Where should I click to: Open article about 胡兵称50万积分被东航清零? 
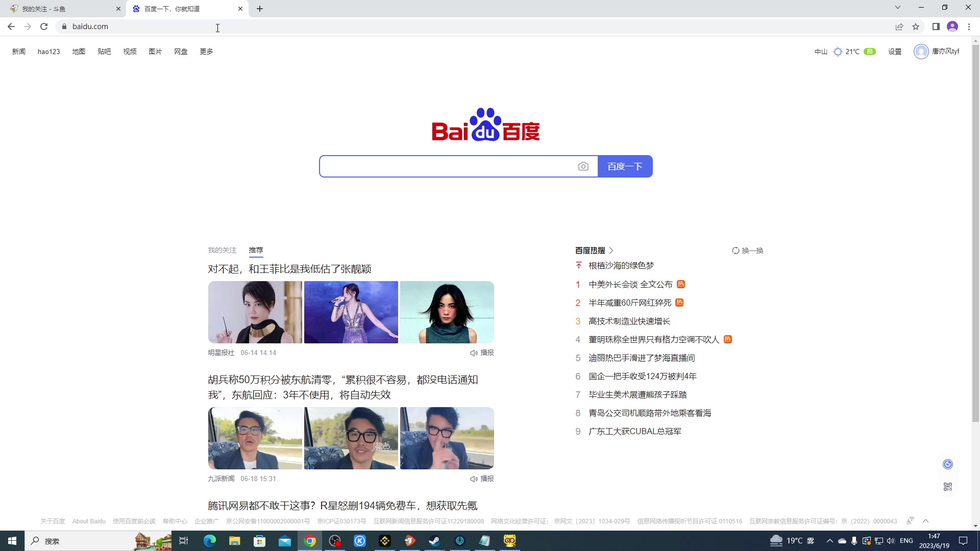(x=343, y=387)
